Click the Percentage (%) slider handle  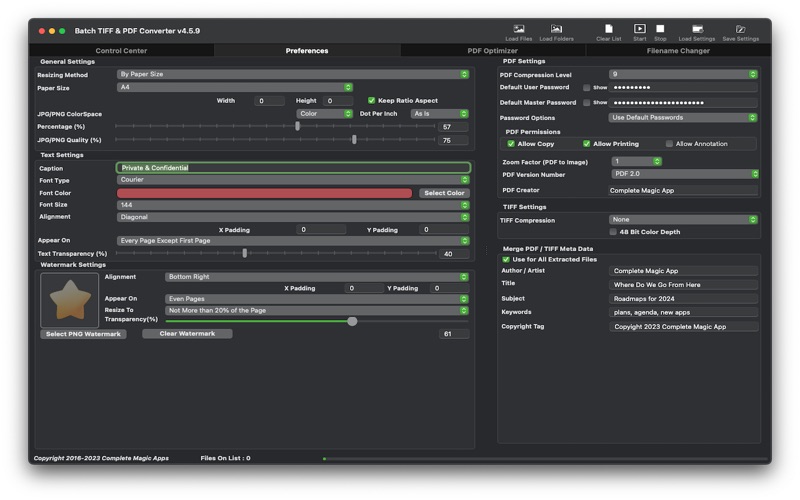[297, 126]
